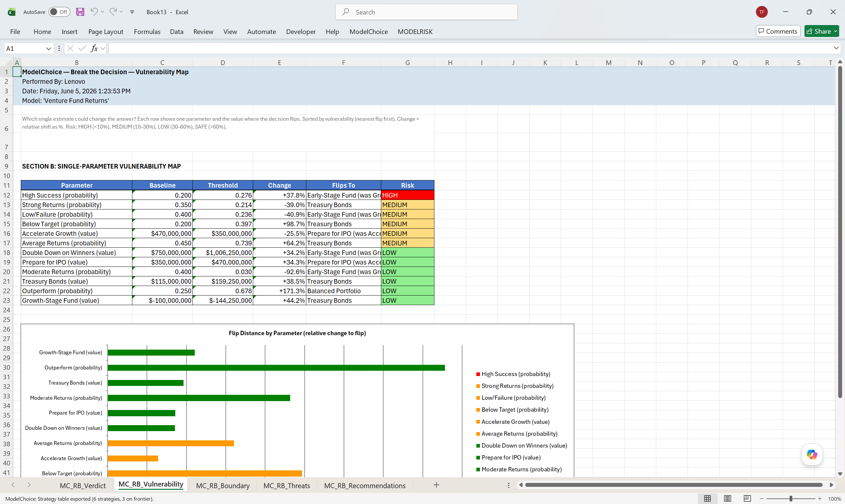Click the Parameter table header cell
The image size is (845, 504).
[x=77, y=185]
